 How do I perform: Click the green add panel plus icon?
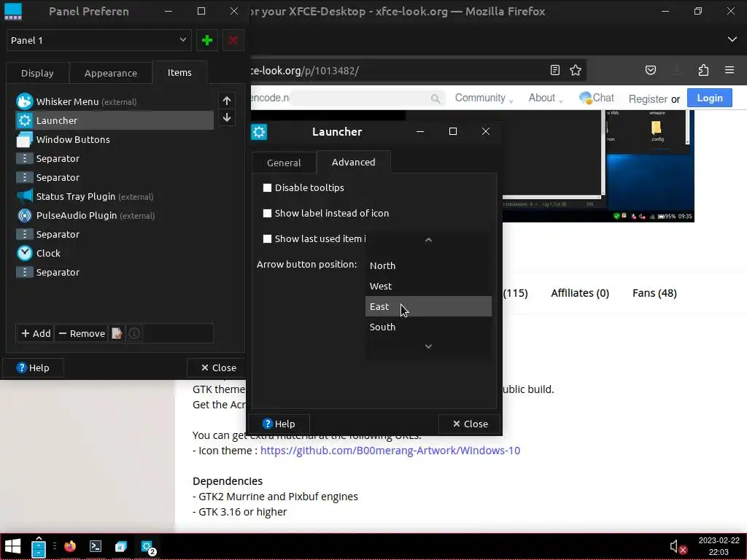point(206,41)
